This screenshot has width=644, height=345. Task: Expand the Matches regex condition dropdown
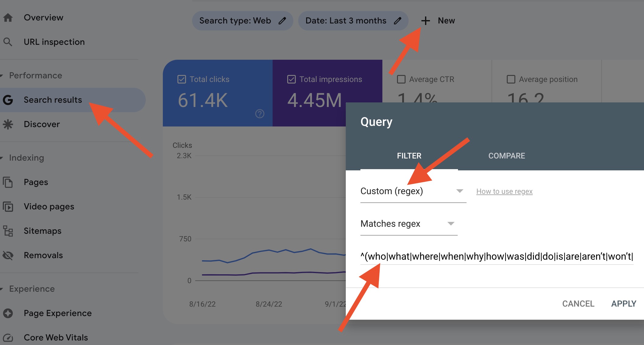tap(451, 223)
